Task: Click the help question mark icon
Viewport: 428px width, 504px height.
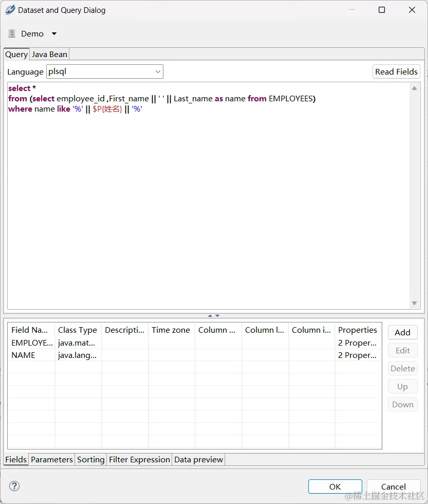Action: point(14,485)
